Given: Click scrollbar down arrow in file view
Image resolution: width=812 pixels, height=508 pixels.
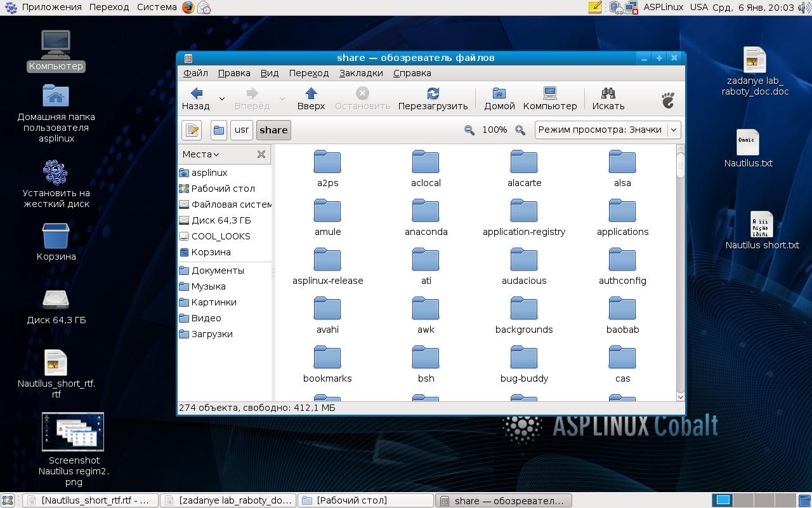Looking at the screenshot, I should click(681, 396).
